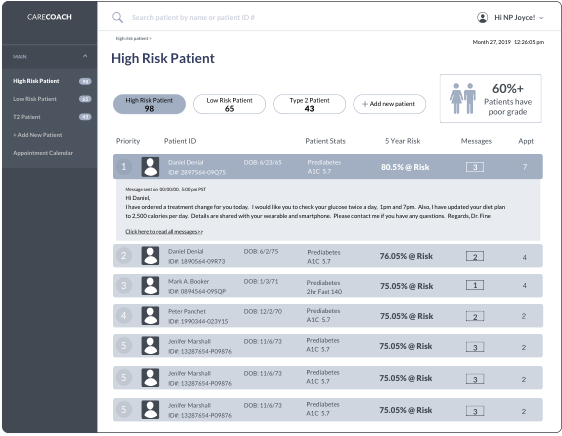The image size is (562, 436).
Task: Click the 5 Year Risk column header
Action: (403, 141)
